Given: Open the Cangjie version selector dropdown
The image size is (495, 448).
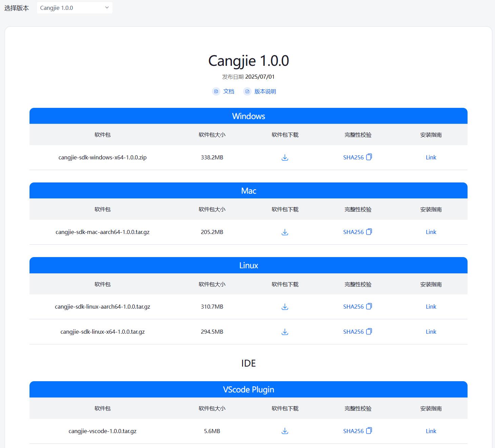Looking at the screenshot, I should pyautogui.click(x=75, y=7).
